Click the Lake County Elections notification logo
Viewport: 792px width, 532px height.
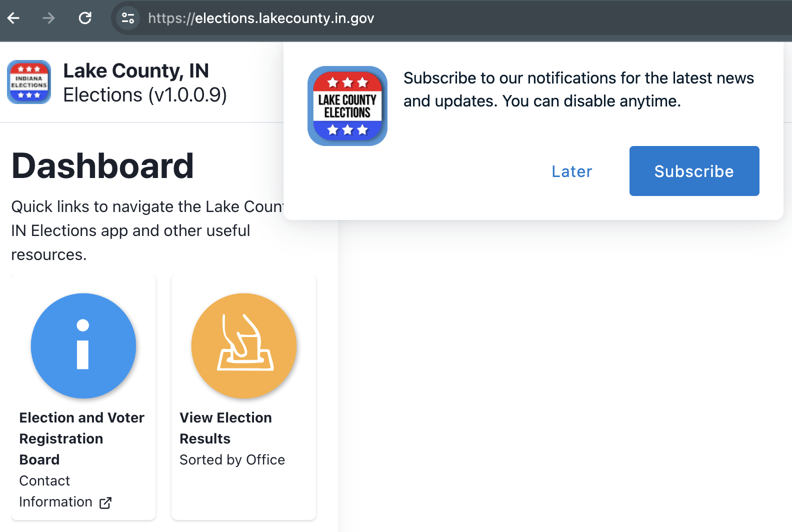pyautogui.click(x=347, y=106)
